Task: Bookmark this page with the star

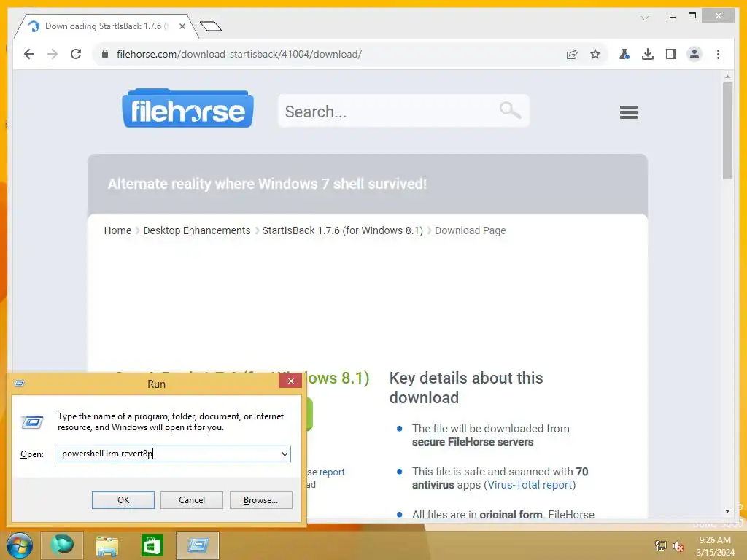Action: [x=595, y=54]
